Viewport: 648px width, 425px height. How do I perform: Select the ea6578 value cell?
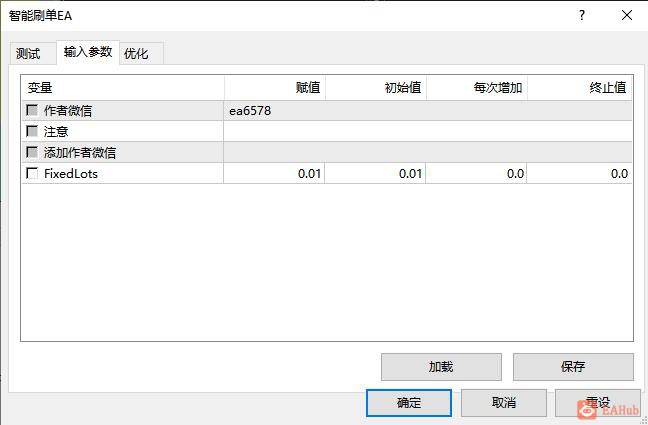tap(428, 111)
